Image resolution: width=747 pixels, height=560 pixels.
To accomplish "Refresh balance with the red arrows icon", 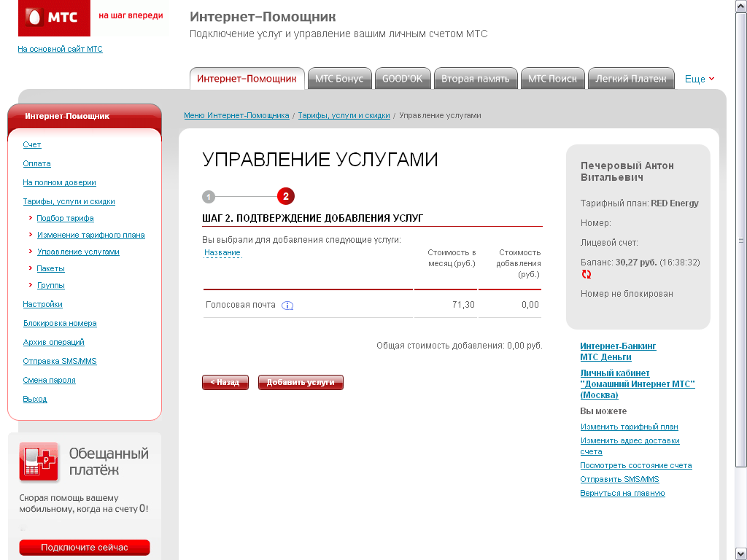I will tap(587, 274).
